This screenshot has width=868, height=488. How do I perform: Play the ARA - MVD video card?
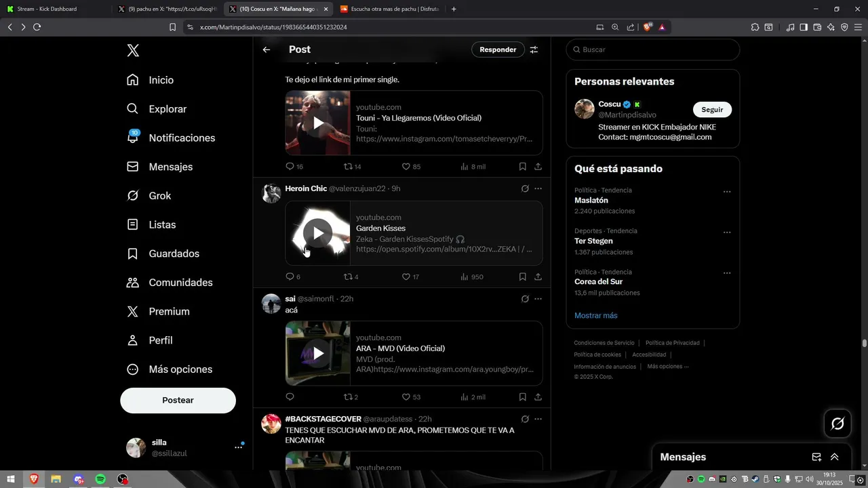[x=318, y=353]
